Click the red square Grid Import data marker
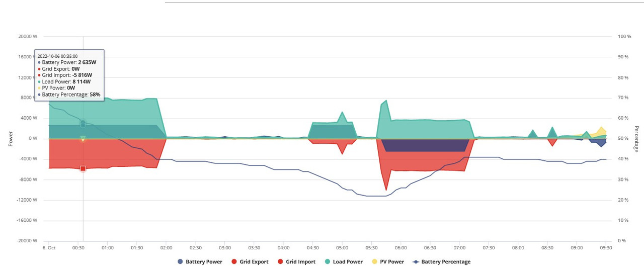Screen dimensions: 644x276 click(x=83, y=169)
